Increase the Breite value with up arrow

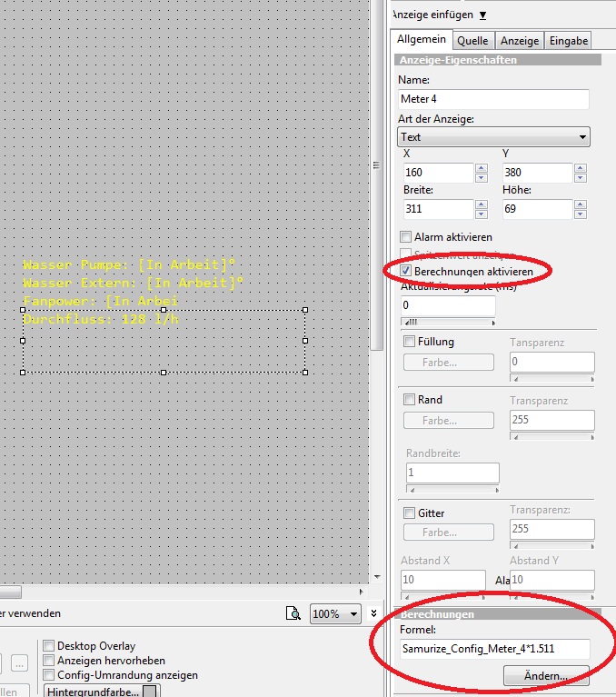tap(482, 204)
